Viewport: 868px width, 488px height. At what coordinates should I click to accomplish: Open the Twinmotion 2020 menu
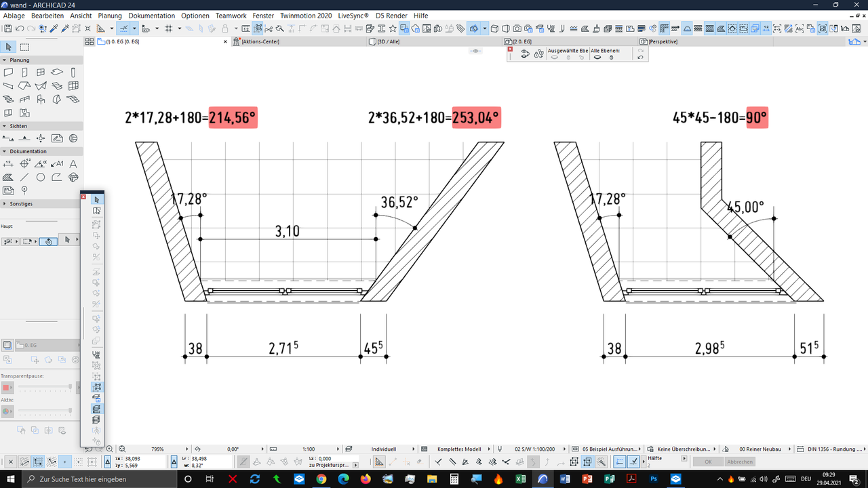pyautogui.click(x=306, y=16)
